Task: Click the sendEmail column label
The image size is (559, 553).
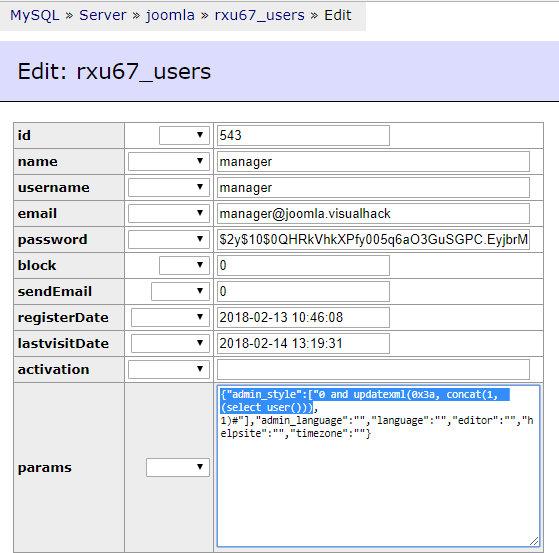Action: pyautogui.click(x=55, y=291)
